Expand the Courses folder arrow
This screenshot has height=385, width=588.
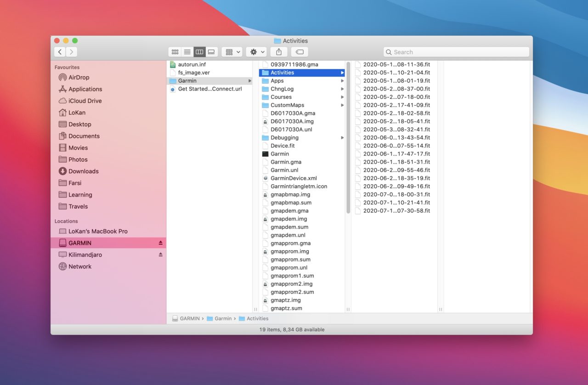click(342, 97)
